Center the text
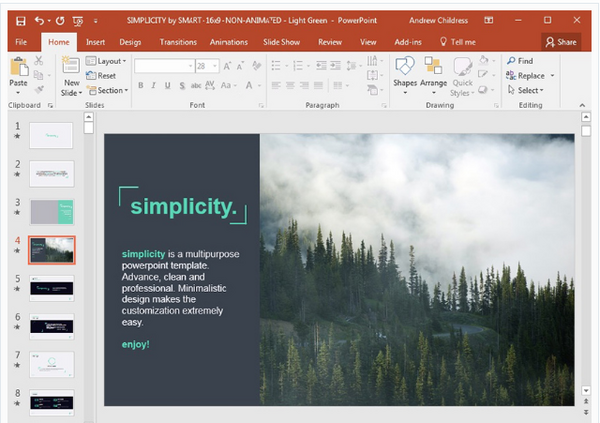This screenshot has width=600, height=423. [290, 85]
